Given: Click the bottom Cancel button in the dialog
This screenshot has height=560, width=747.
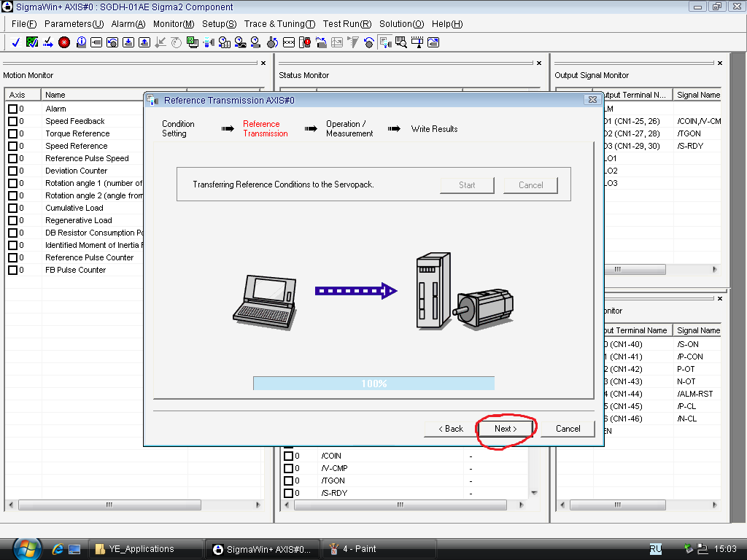Looking at the screenshot, I should coord(568,429).
